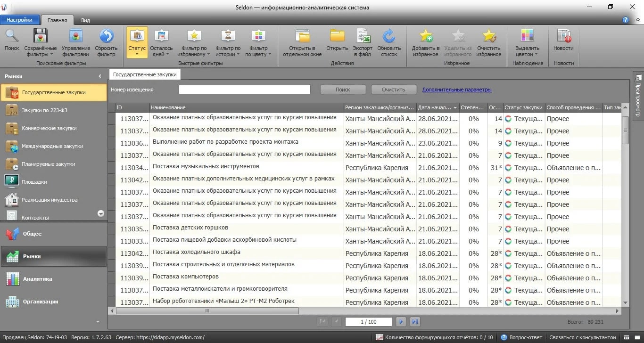This screenshot has height=343, width=644.
Task: Open Выделить цветом tool
Action: 527,42
